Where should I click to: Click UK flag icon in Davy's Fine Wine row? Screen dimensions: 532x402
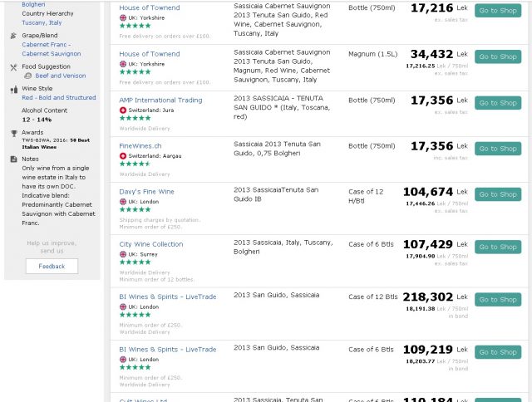coord(123,202)
